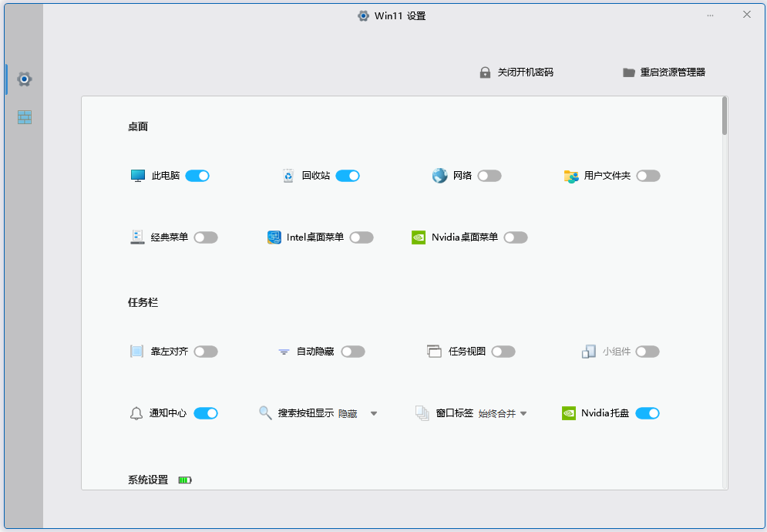Turn on the 用户文件夹 toggle
This screenshot has width=767, height=532.
coord(648,176)
